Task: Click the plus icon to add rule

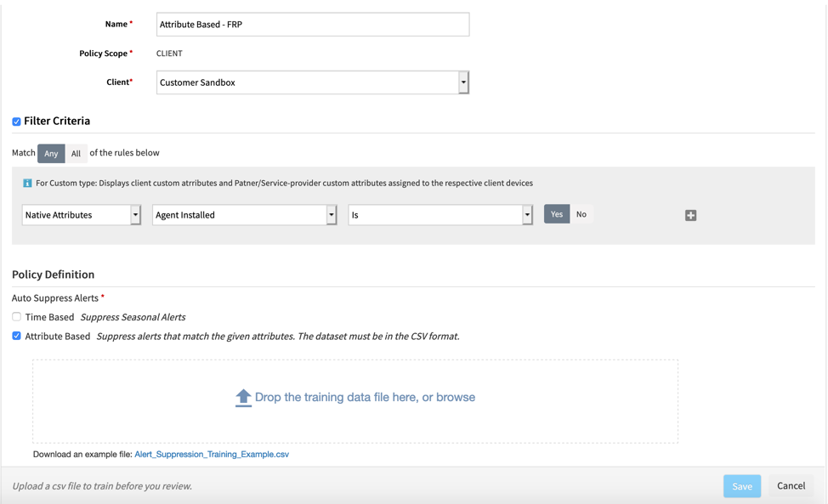Action: point(690,216)
